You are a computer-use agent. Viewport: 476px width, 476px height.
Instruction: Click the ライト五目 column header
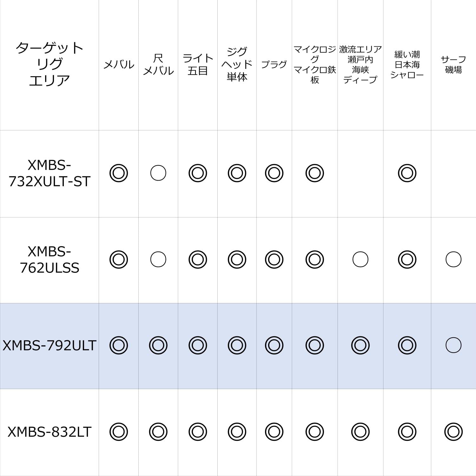click(x=198, y=64)
